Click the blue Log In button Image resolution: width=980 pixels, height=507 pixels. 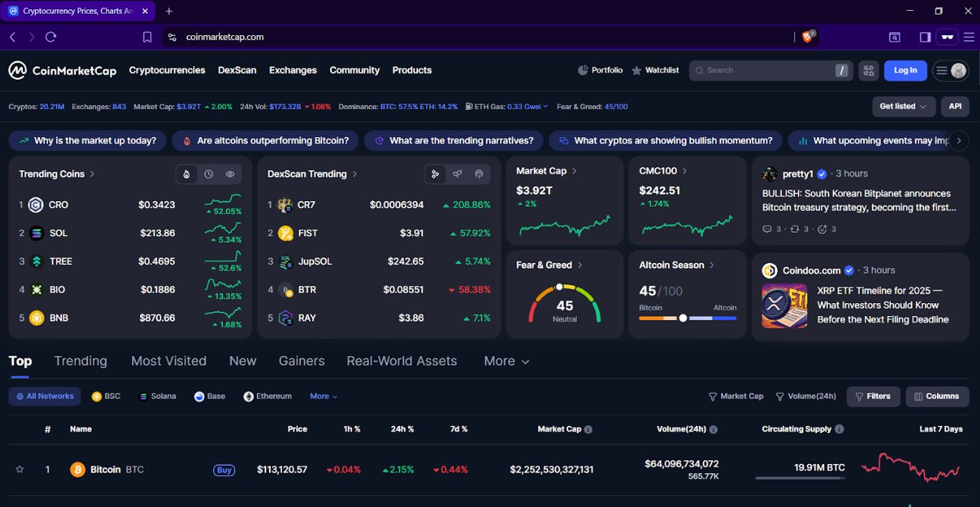(x=905, y=70)
